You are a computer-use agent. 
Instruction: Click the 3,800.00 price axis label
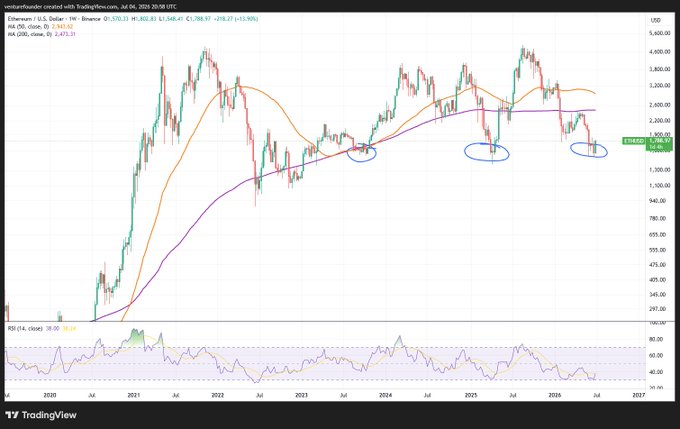[660, 69]
